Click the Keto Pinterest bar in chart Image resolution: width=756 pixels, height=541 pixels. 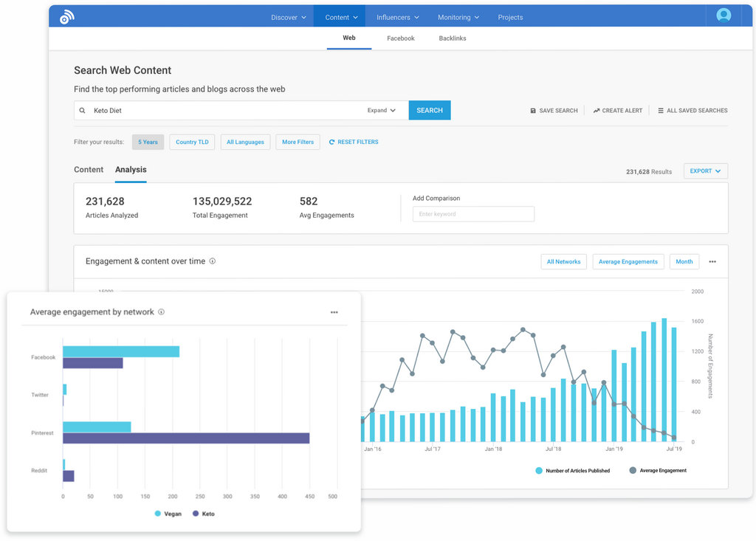tap(186, 438)
